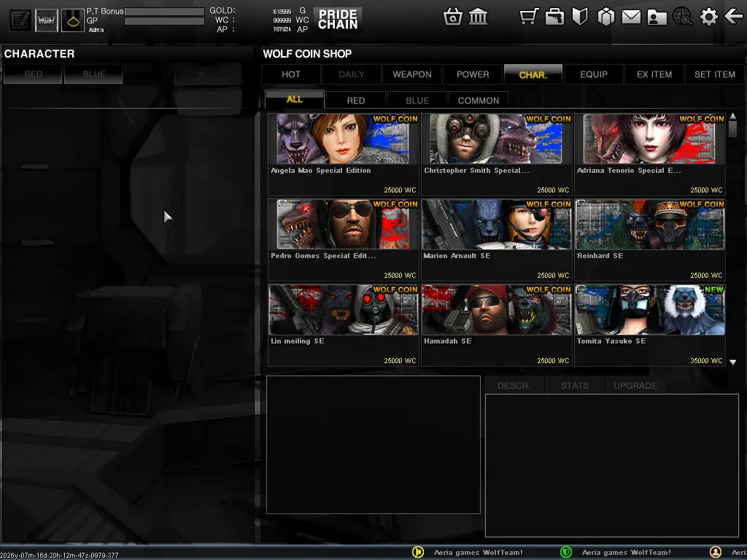Viewport: 747px width, 560px height.
Task: Click the shop list scroll up arrow
Action: pos(732,116)
